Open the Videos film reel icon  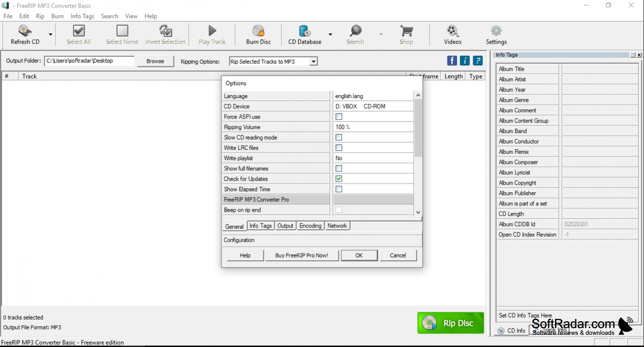[452, 31]
